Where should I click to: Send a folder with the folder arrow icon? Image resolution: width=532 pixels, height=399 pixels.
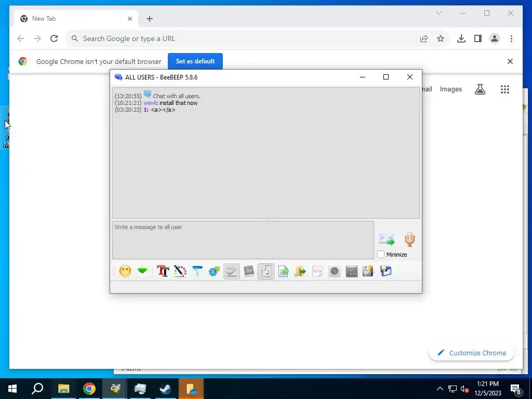coord(300,271)
